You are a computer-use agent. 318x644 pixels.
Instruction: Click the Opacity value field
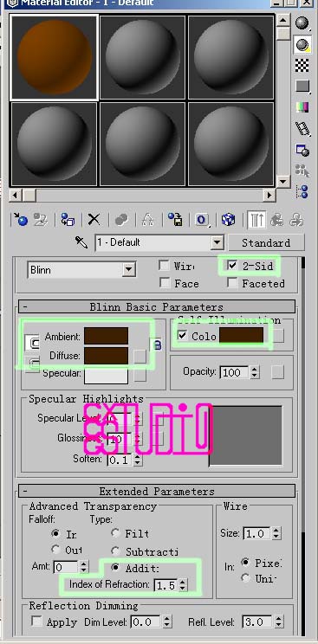[x=235, y=372]
